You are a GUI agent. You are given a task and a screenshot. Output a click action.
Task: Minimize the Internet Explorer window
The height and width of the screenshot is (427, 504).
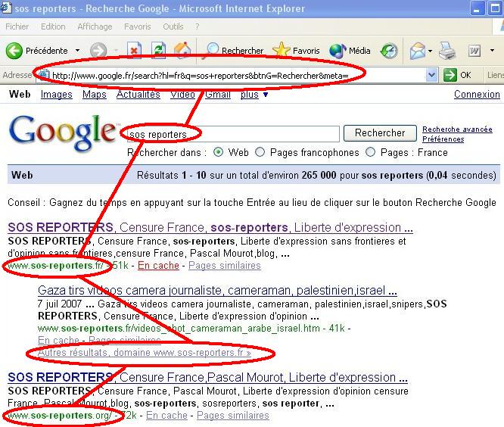point(477,8)
